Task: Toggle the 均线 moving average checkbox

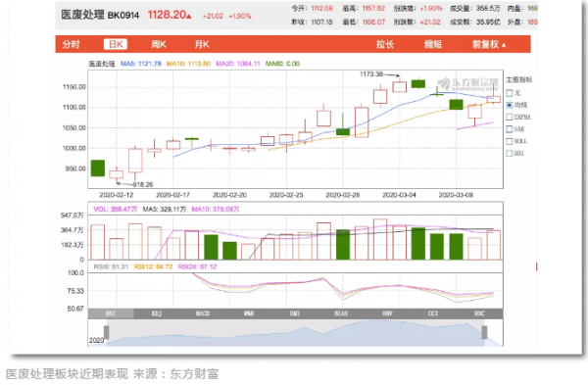Action: click(510, 105)
